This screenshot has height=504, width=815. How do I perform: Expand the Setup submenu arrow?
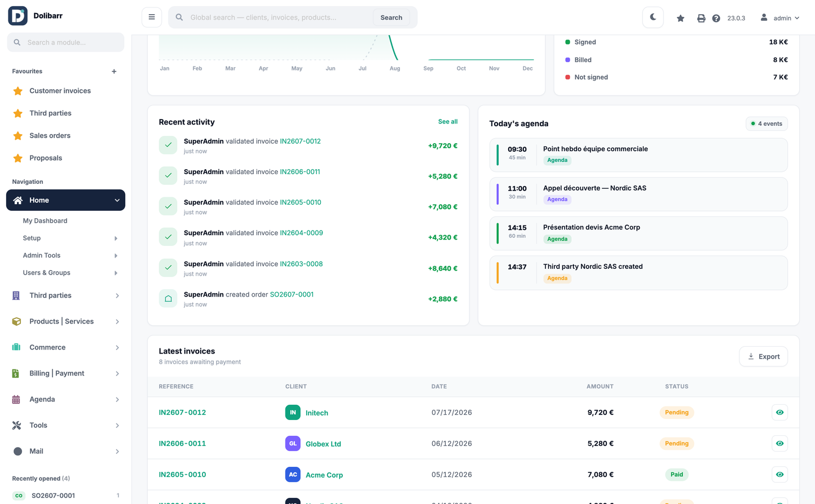pos(116,238)
